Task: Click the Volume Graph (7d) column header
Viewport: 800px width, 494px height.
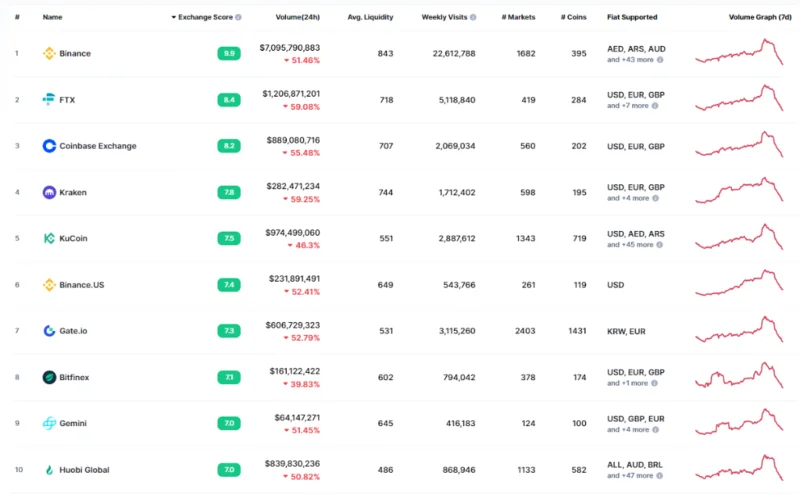Action: [760, 17]
